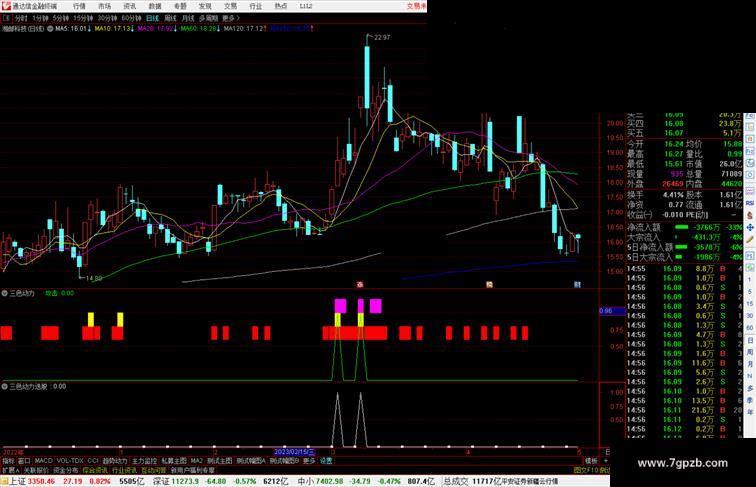This screenshot has width=756, height=487.
Task: Click the red money bag icon in right sidebar
Action: [750, 215]
